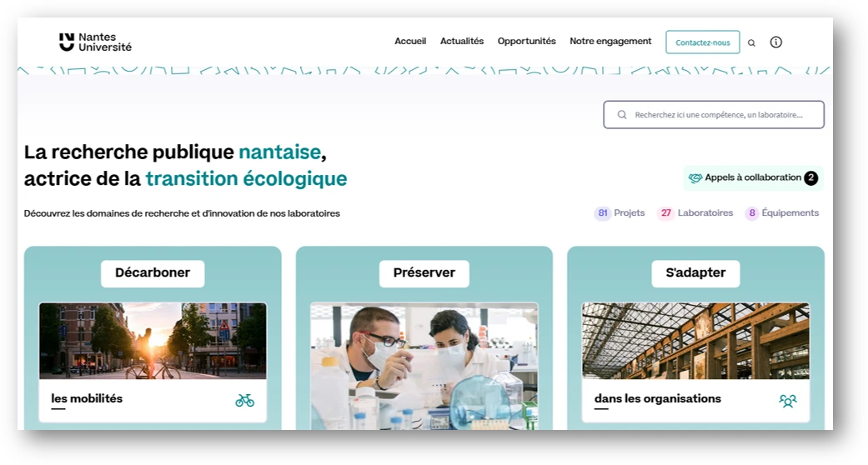The width and height of the screenshot is (868, 465).
Task: Click the 27 laboratories count badge
Action: [666, 213]
